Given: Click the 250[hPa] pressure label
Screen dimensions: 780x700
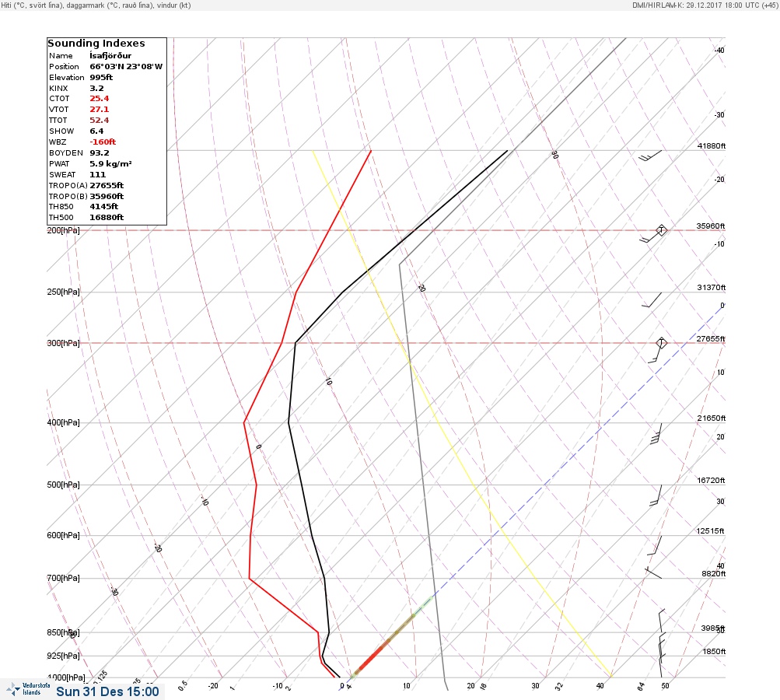Looking at the screenshot, I should (63, 292).
